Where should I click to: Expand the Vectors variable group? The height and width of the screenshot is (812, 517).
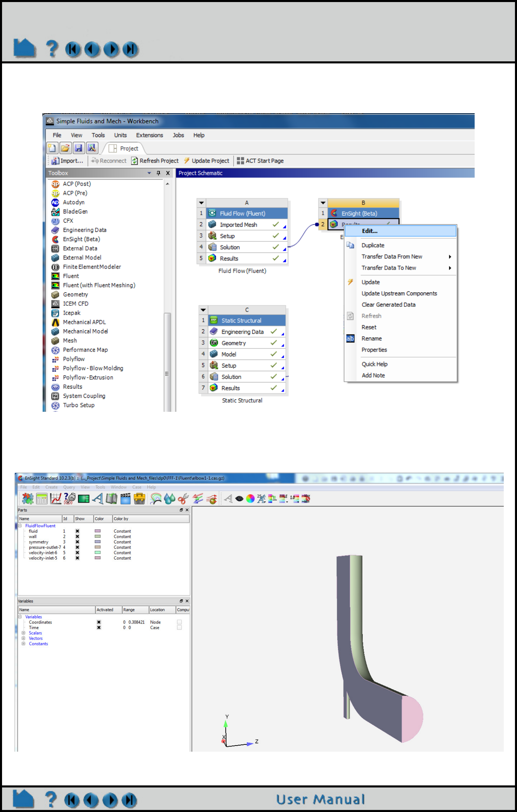coord(23,638)
